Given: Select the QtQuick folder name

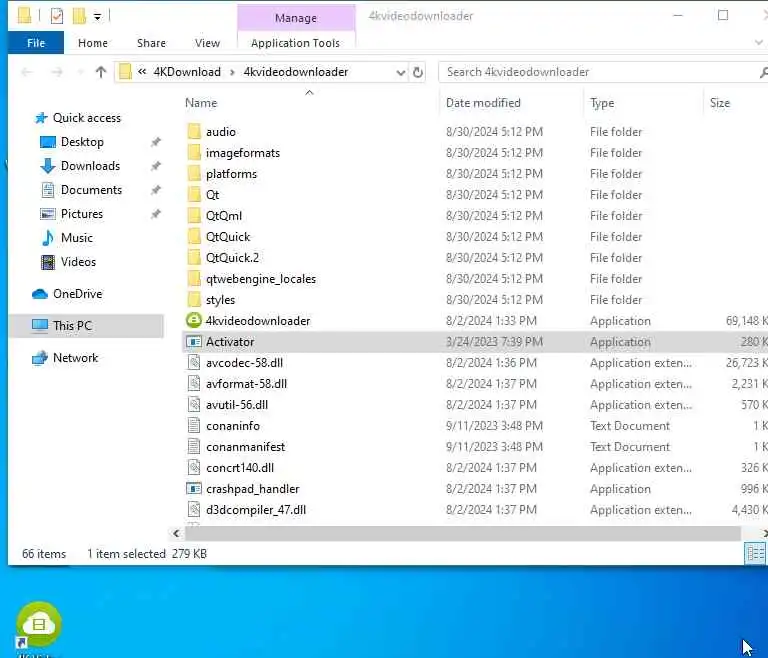Looking at the screenshot, I should point(228,237).
